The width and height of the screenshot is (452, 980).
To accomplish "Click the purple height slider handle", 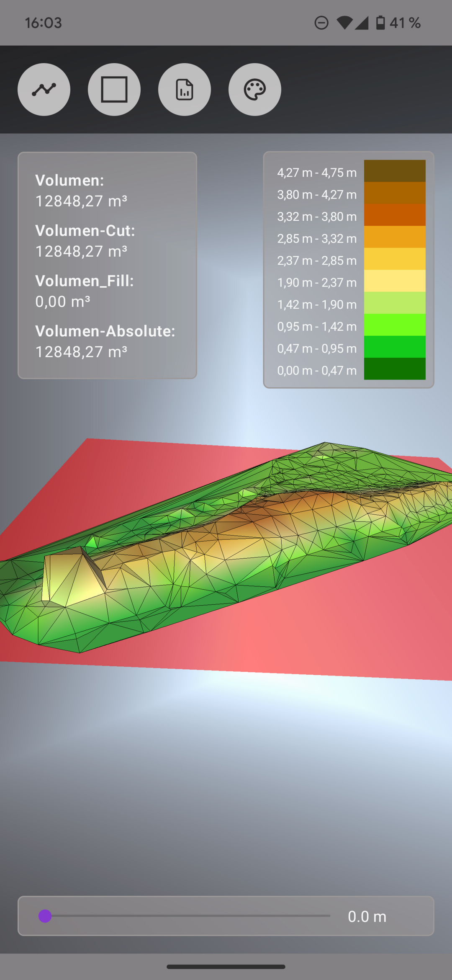I will (45, 916).
